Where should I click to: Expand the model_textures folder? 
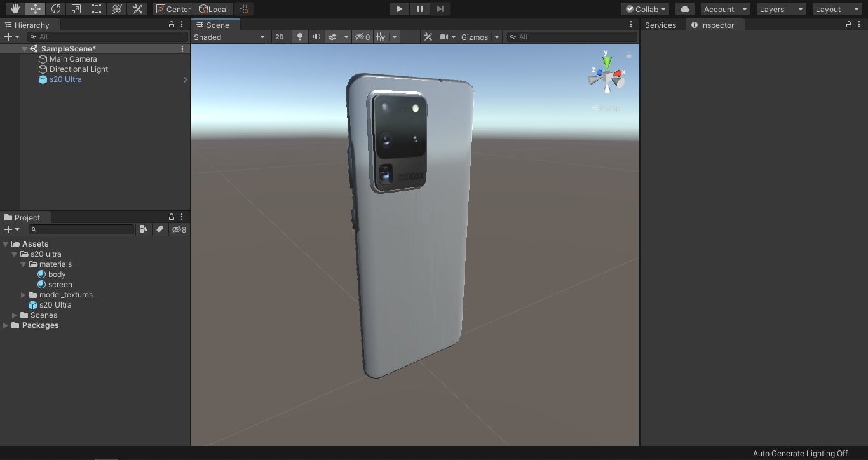point(24,295)
